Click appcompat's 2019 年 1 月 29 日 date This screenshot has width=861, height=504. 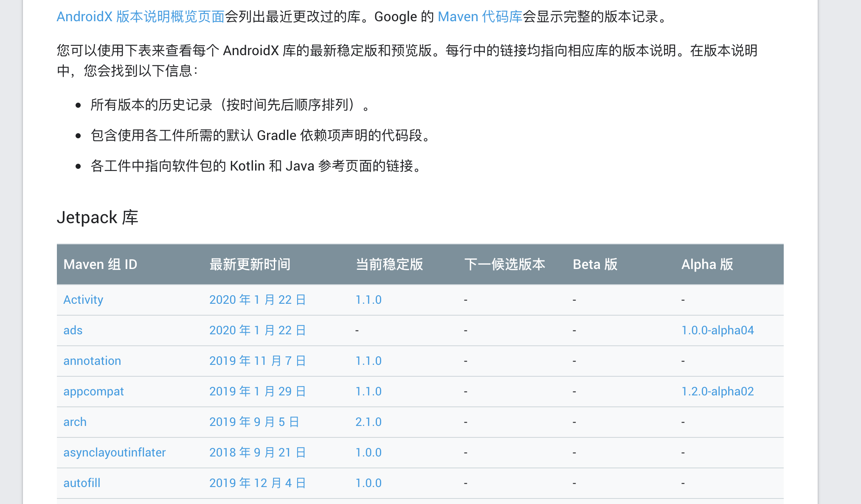click(257, 391)
